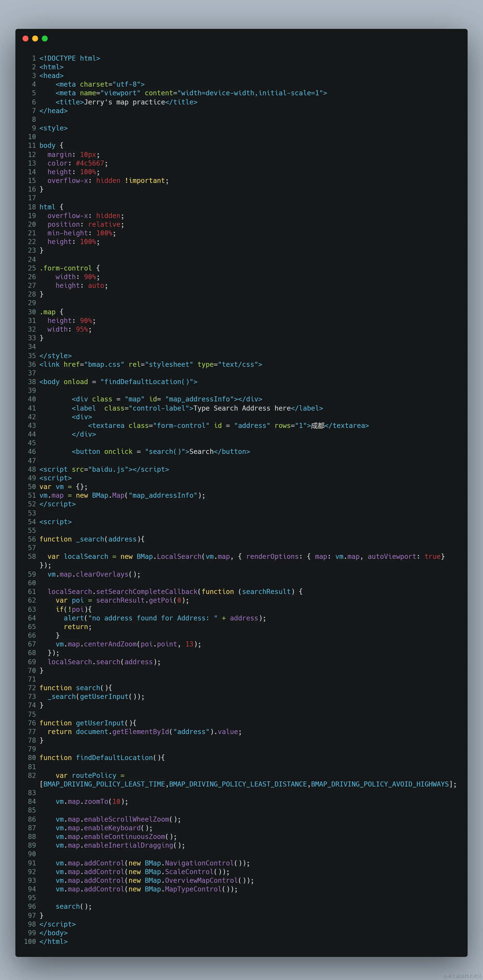Click the Search button text in code
This screenshot has width=483, height=980.
(201, 451)
